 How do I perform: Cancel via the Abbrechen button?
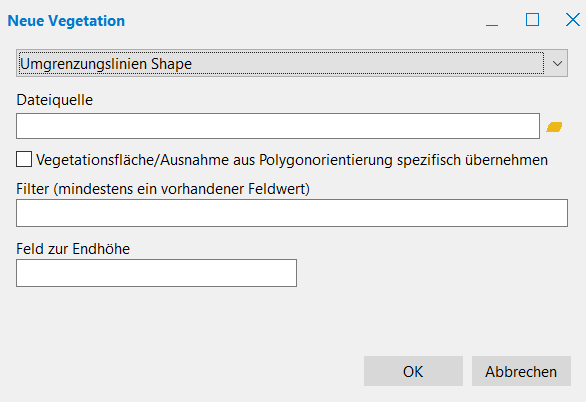(x=521, y=371)
